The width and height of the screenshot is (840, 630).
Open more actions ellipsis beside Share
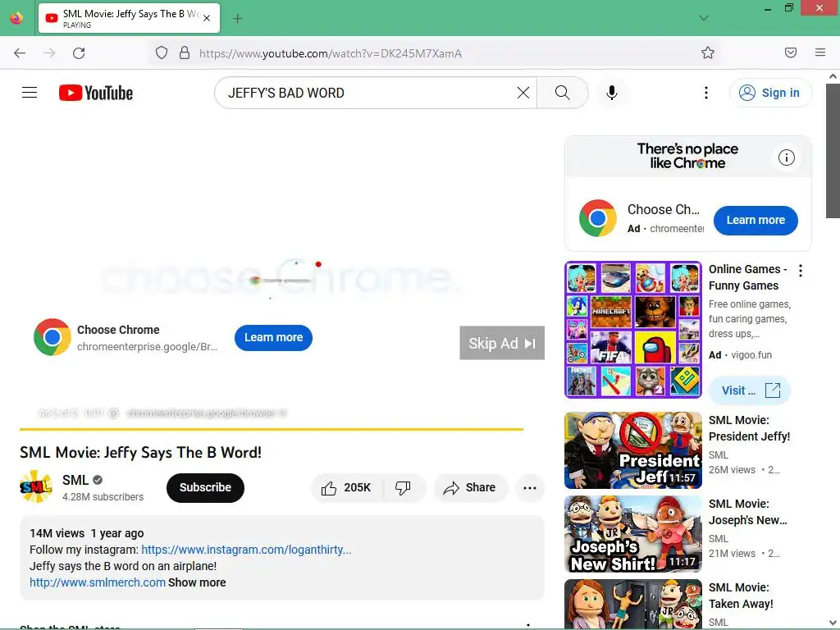pos(530,487)
